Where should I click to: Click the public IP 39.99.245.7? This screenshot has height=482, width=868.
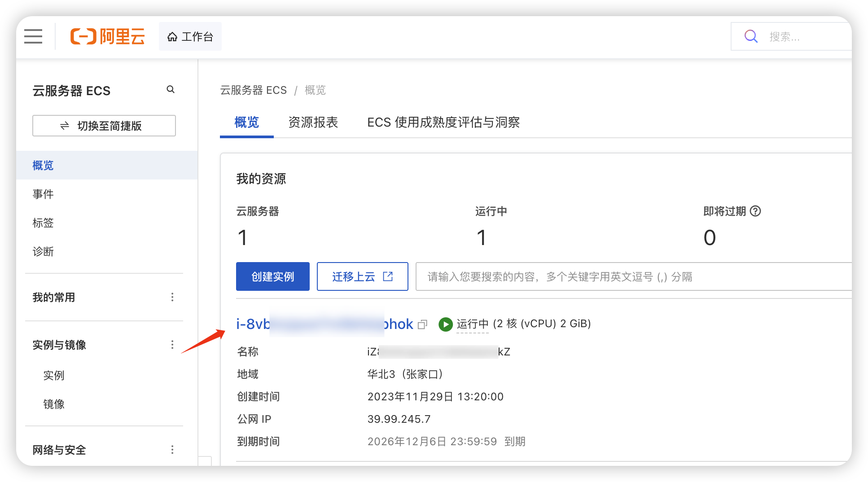click(x=399, y=419)
